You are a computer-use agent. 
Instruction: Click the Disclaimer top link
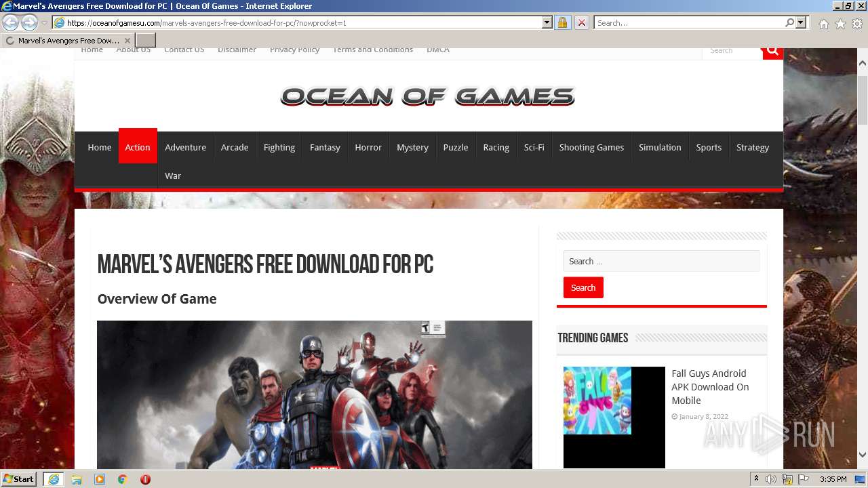click(237, 50)
